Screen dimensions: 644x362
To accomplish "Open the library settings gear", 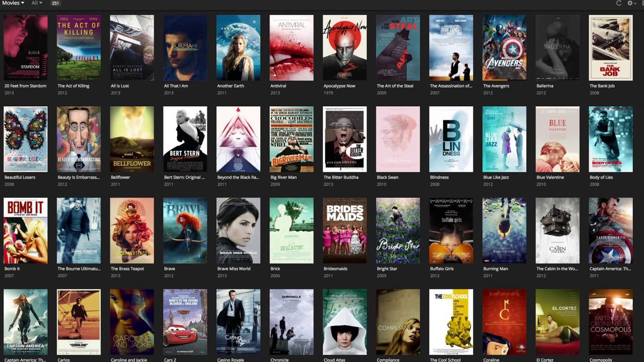I will [x=630, y=3].
